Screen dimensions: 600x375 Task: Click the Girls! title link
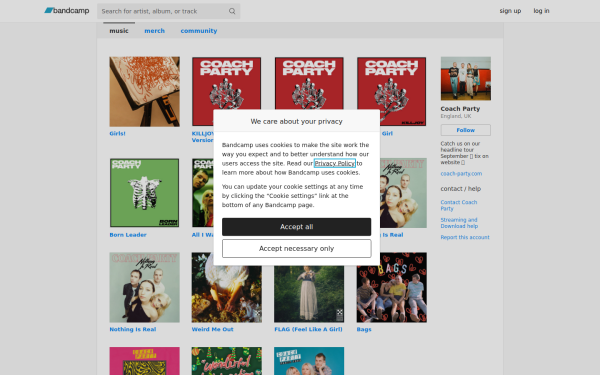pyautogui.click(x=117, y=134)
